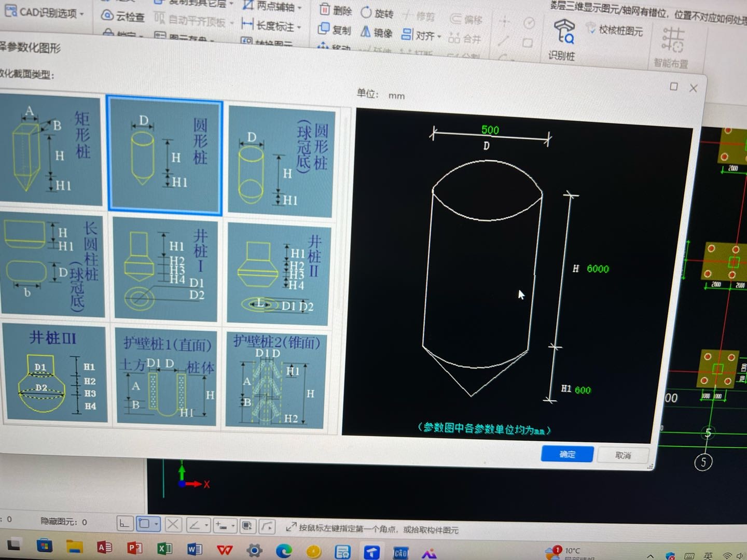Screen dimensions: 747x560
Task: Open Microsoft Store from taskbar
Action: tap(45, 545)
